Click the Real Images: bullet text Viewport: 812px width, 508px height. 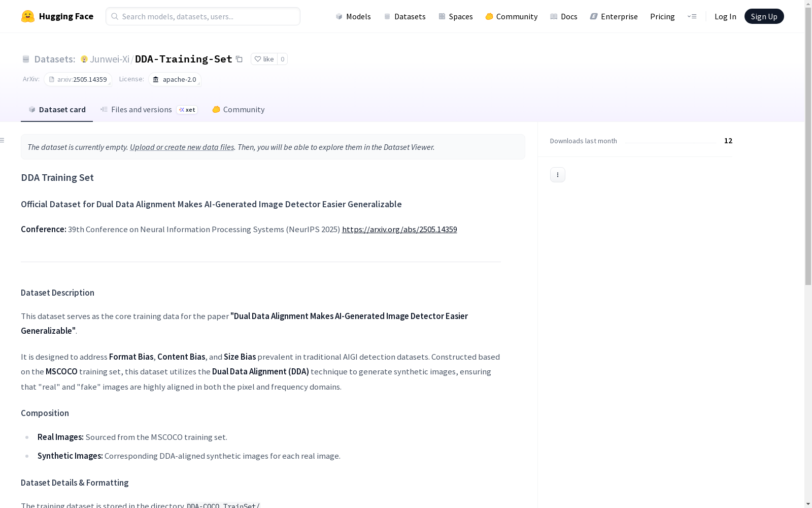(x=60, y=437)
